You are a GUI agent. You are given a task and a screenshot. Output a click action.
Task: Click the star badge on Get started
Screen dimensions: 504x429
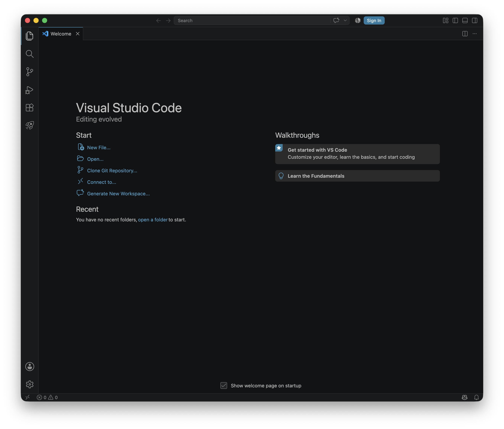point(279,148)
